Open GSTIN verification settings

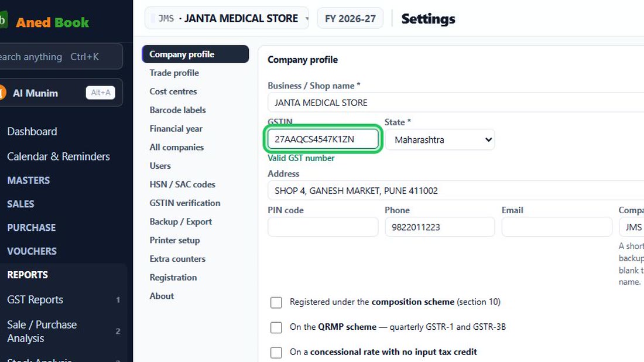tap(185, 203)
